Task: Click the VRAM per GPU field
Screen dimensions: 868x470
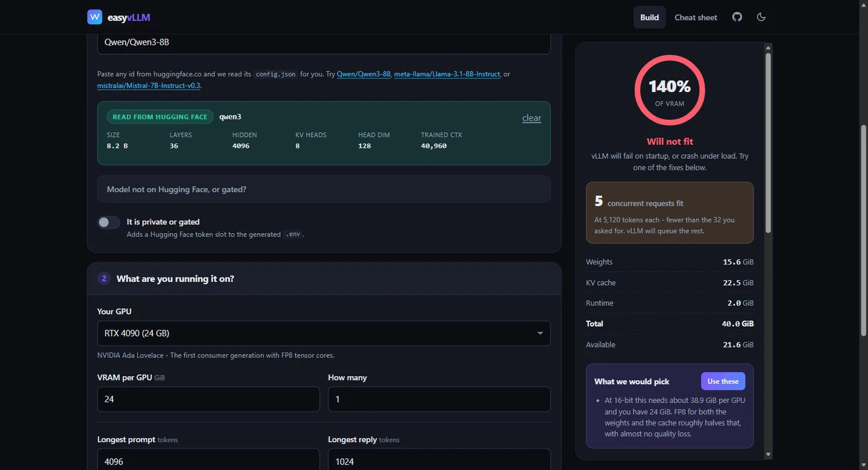Action: [208, 399]
